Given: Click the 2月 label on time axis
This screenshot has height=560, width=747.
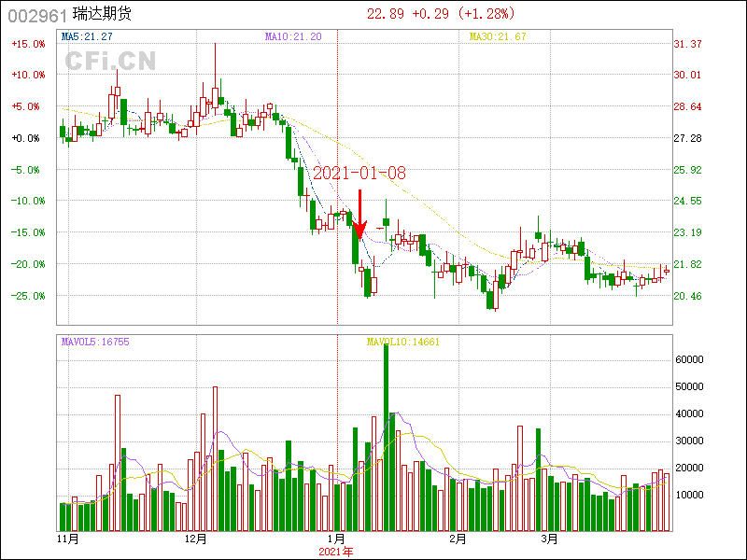Looking at the screenshot, I should [458, 539].
